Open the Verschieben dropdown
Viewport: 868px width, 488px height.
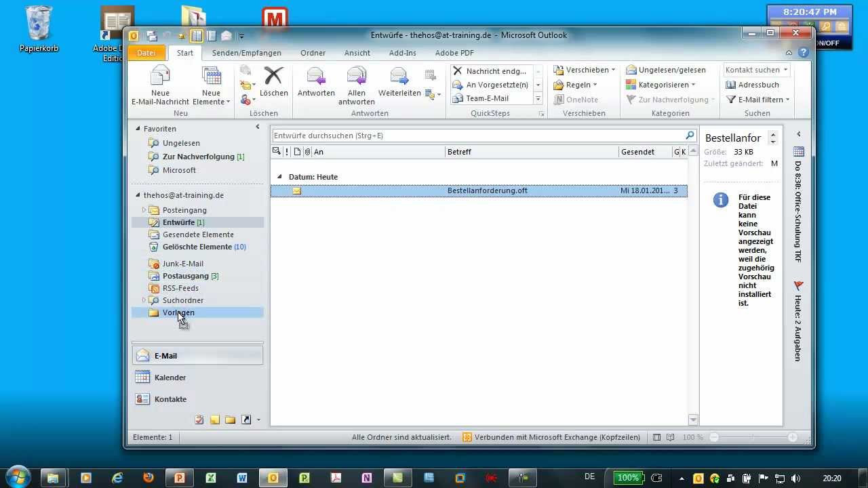pyautogui.click(x=584, y=70)
